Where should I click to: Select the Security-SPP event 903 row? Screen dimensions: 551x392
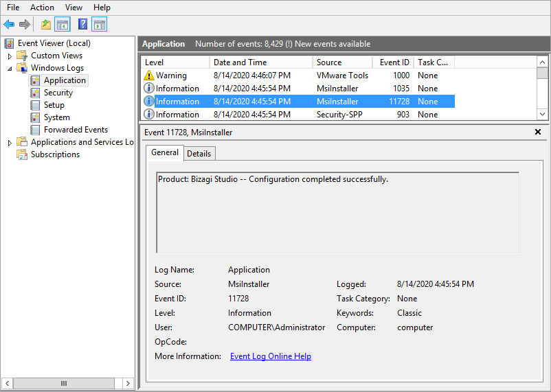click(x=298, y=114)
